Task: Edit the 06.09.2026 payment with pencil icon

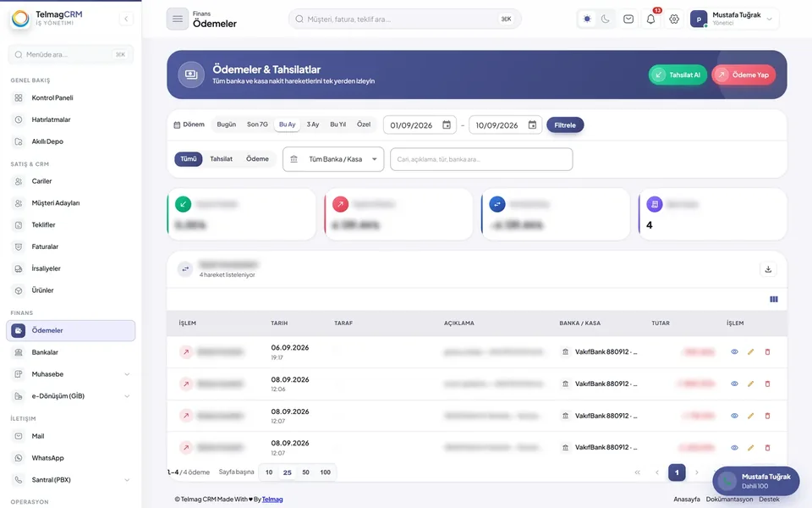Action: tap(750, 352)
